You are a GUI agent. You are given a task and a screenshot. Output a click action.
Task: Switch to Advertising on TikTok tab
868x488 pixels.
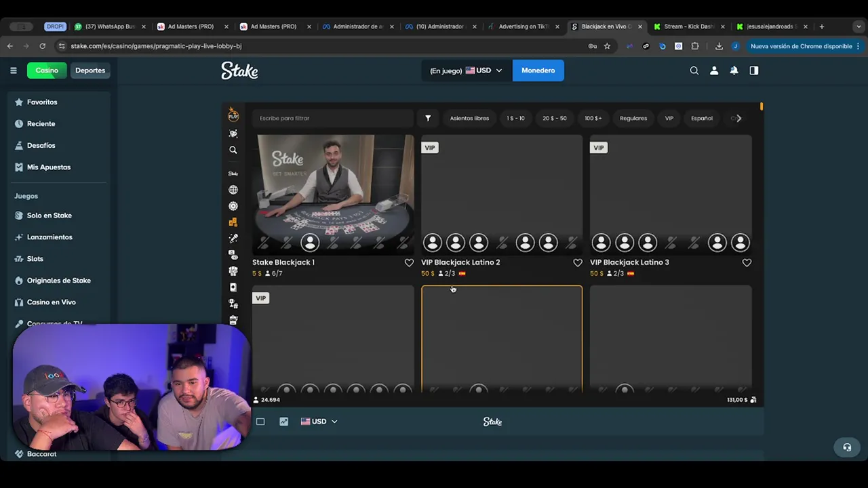(x=524, y=26)
